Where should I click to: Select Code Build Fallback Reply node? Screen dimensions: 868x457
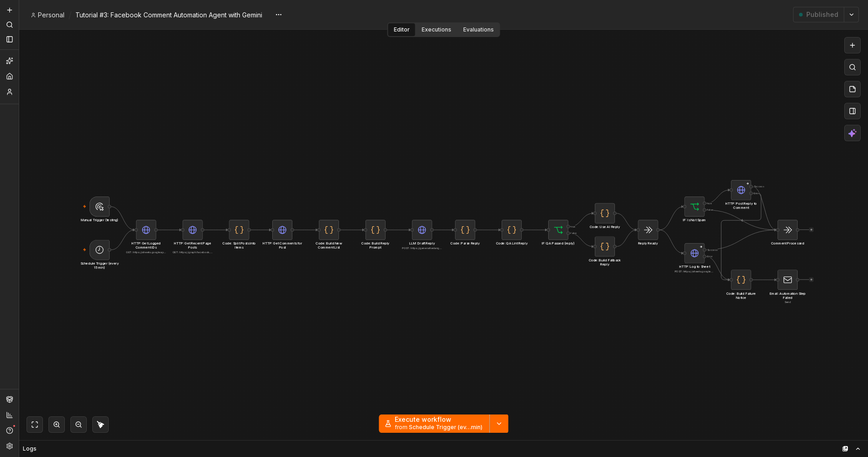[x=605, y=247]
